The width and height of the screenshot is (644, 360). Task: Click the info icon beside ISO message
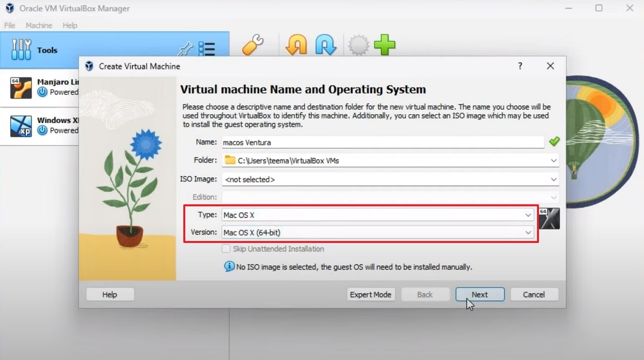tap(229, 266)
